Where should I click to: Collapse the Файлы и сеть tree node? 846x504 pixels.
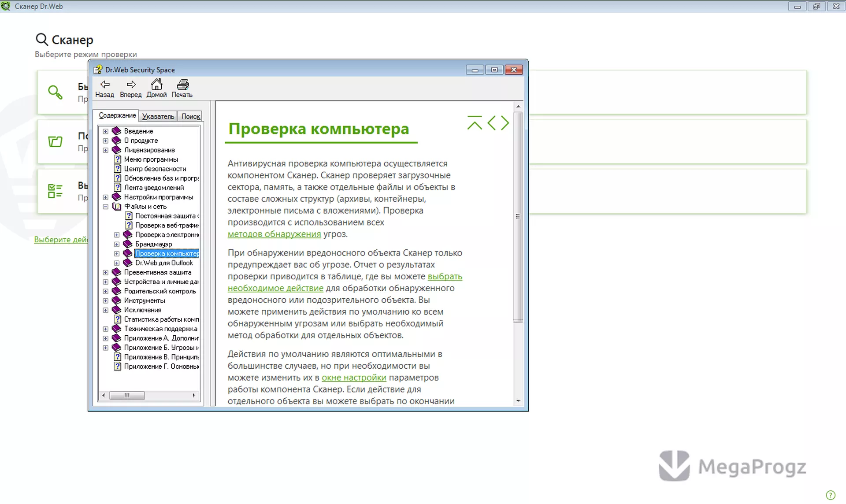(105, 207)
